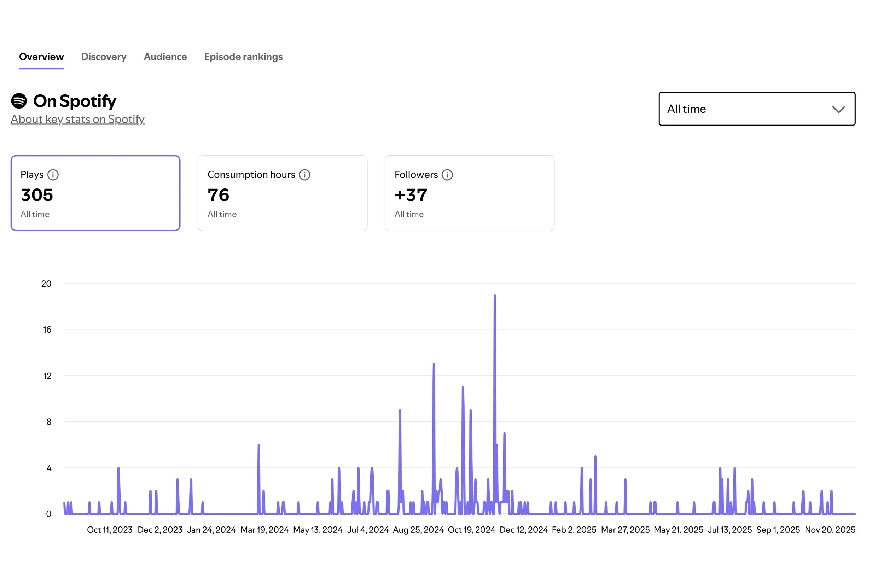Go to the Episode rankings tab
The width and height of the screenshot is (884, 588).
pyautogui.click(x=243, y=57)
